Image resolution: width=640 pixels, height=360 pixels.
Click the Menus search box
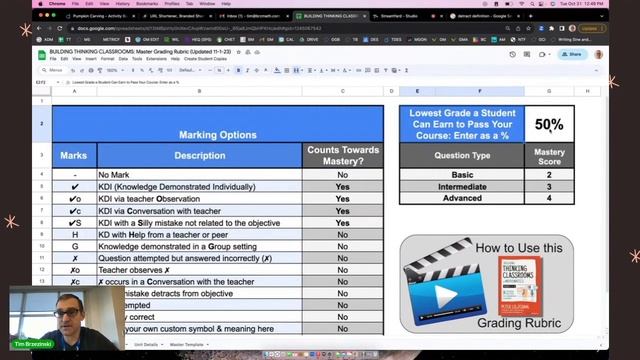(53, 70)
